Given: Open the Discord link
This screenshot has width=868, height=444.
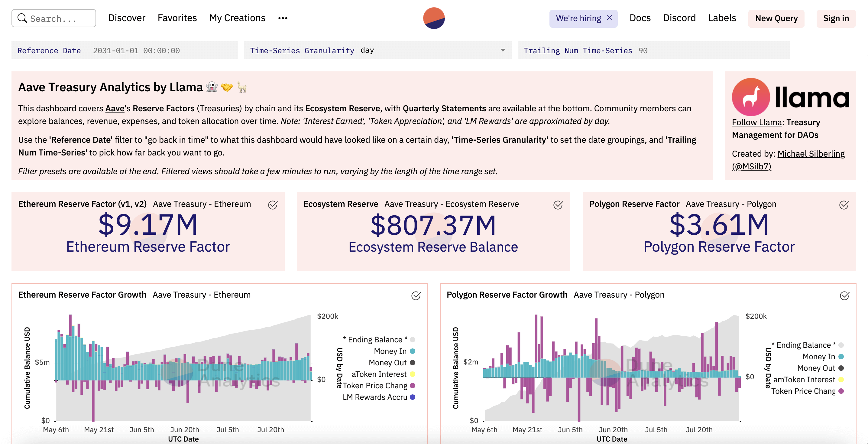Looking at the screenshot, I should point(679,18).
